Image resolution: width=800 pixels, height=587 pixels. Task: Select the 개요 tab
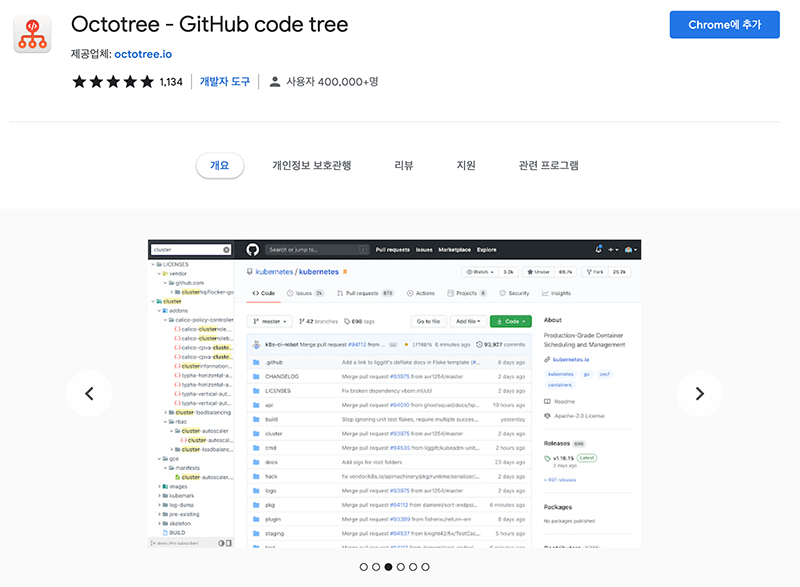(219, 165)
